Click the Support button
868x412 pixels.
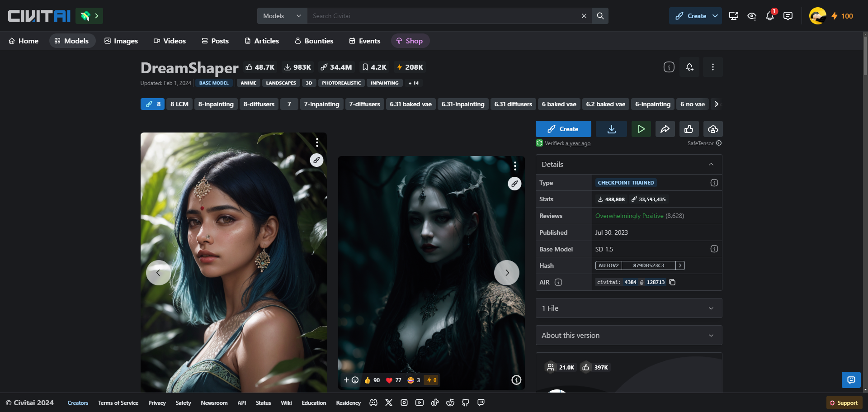pos(844,403)
